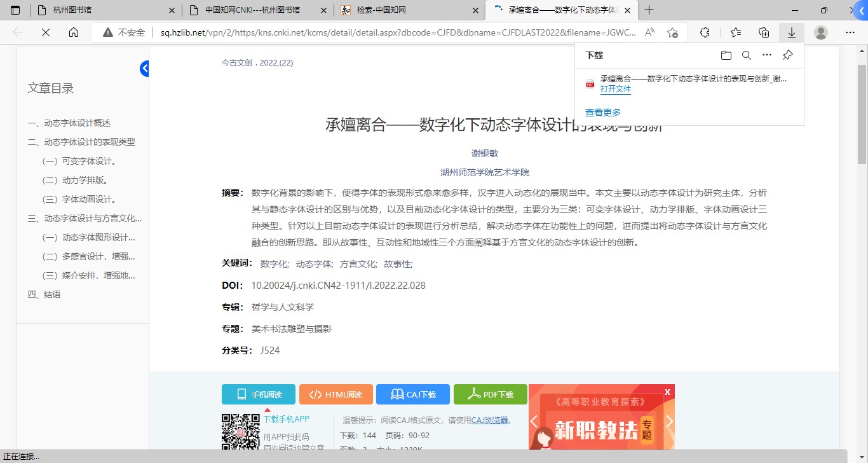Switch to the 检索-中国知网 tab
868x463 pixels.
(410, 10)
